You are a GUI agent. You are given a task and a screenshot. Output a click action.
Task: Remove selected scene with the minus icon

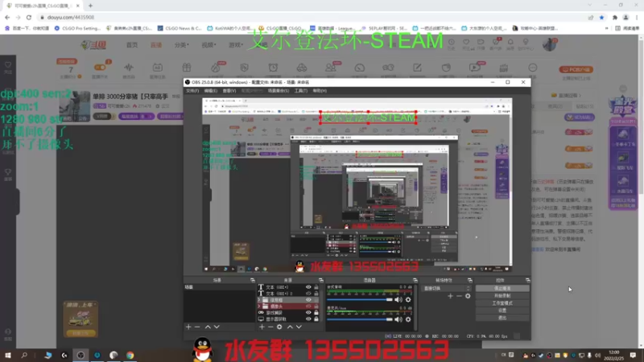coord(197,327)
